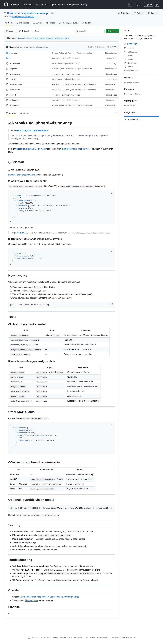Image resolution: width=163 pixels, height=644 pixels.
Task: Expand the Resources menu
Action: pyautogui.click(x=42, y=4)
